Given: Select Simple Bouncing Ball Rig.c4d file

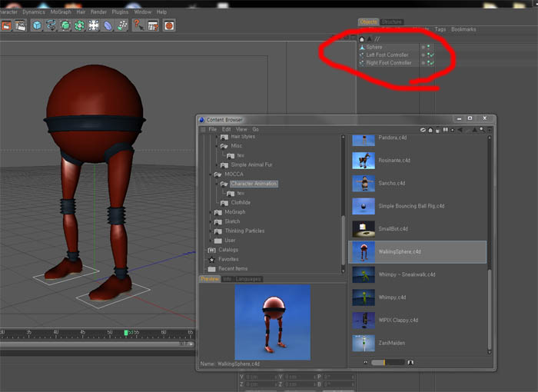Looking at the screenshot, I should point(411,206).
